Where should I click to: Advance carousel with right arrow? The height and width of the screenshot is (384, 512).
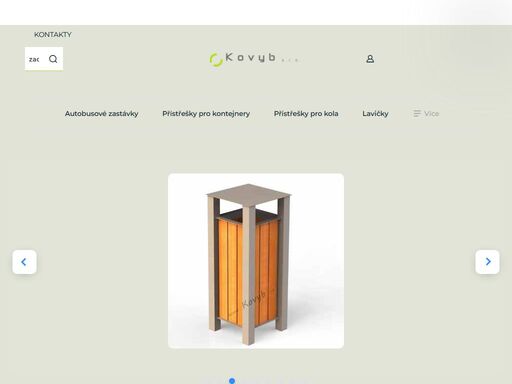487,262
